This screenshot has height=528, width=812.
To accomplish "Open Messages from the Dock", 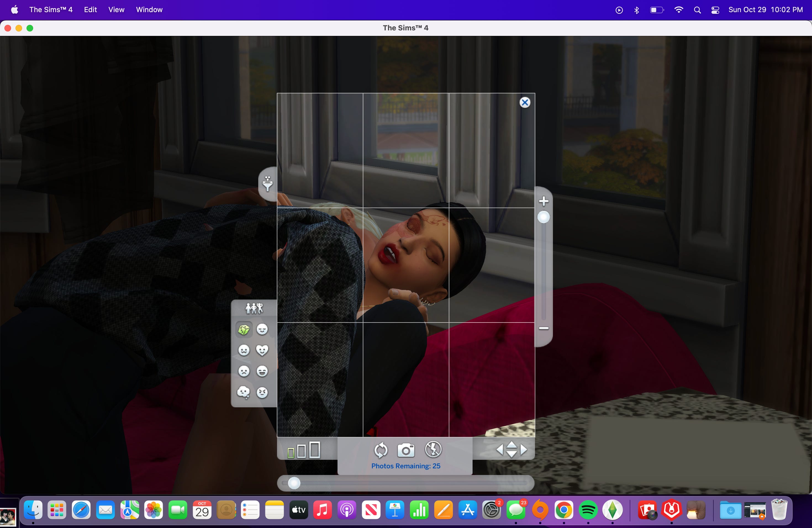I will tap(516, 510).
